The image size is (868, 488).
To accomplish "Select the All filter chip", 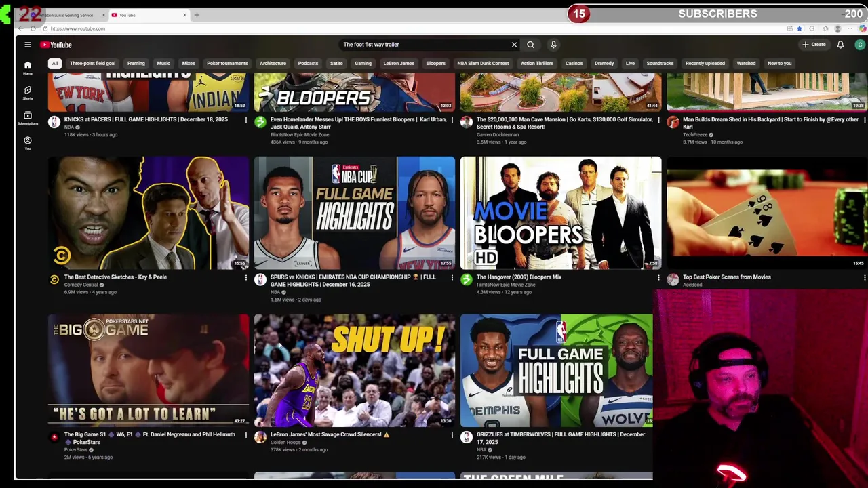I will [55, 64].
